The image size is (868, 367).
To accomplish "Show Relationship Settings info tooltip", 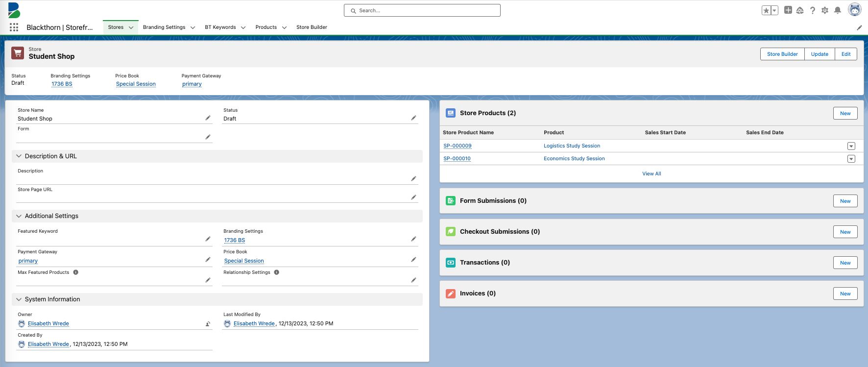I will 277,272.
